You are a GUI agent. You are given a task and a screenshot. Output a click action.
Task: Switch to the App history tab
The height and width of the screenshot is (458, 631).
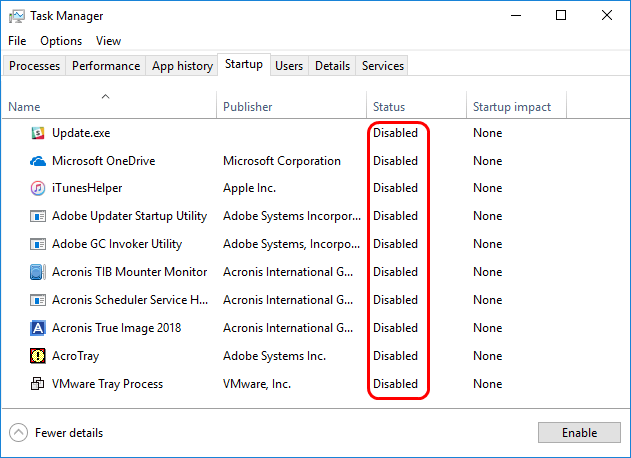pyautogui.click(x=182, y=66)
